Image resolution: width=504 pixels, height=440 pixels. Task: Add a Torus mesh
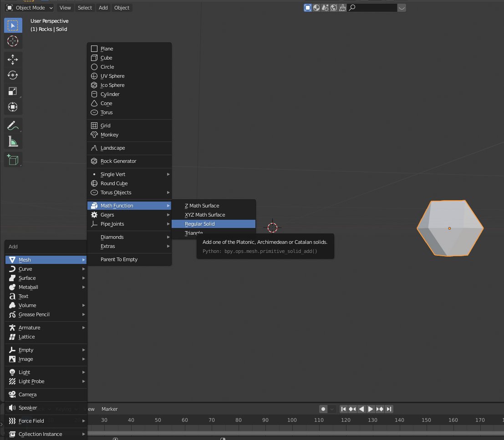point(129,112)
